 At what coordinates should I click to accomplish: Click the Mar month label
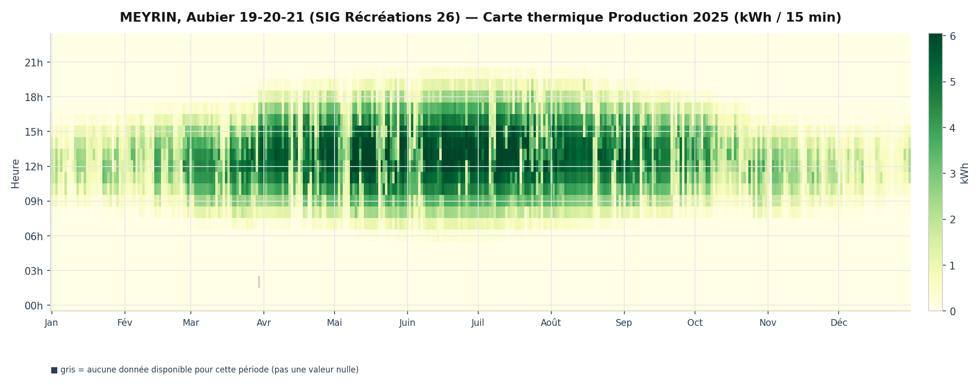tap(191, 323)
